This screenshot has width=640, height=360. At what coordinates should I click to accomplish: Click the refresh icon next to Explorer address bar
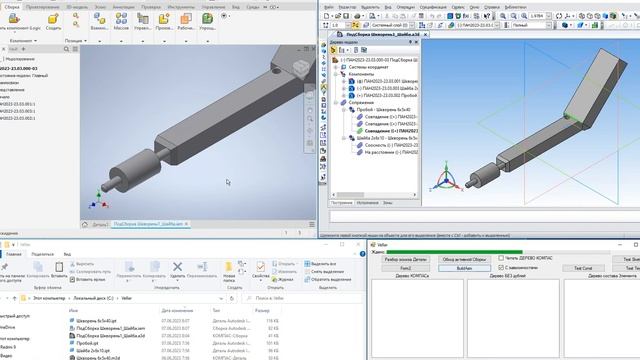pos(232,298)
